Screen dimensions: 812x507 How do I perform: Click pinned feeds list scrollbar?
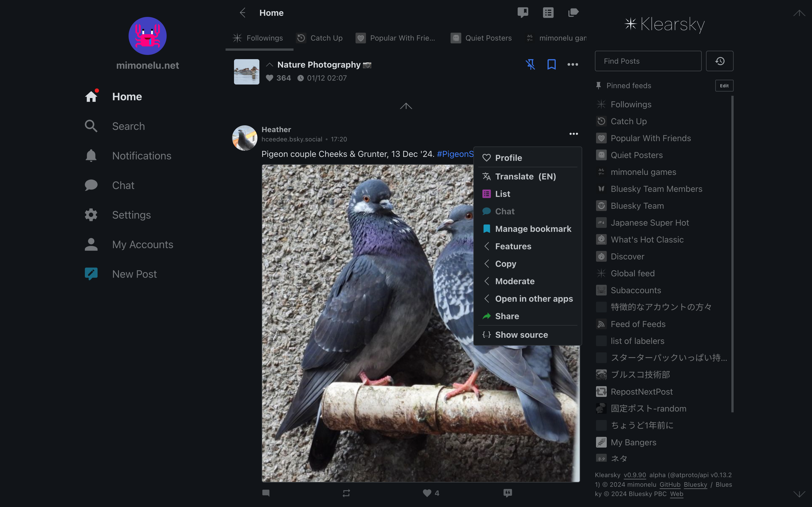coord(732,253)
